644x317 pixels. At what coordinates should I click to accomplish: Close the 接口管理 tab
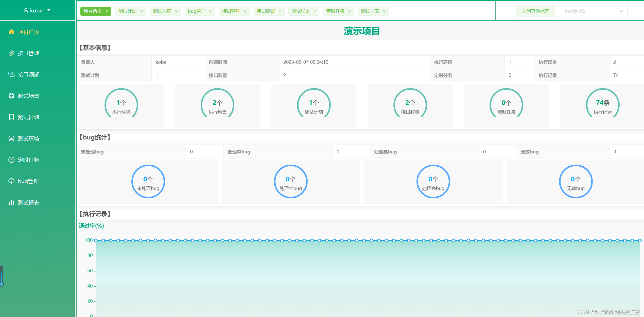[245, 11]
